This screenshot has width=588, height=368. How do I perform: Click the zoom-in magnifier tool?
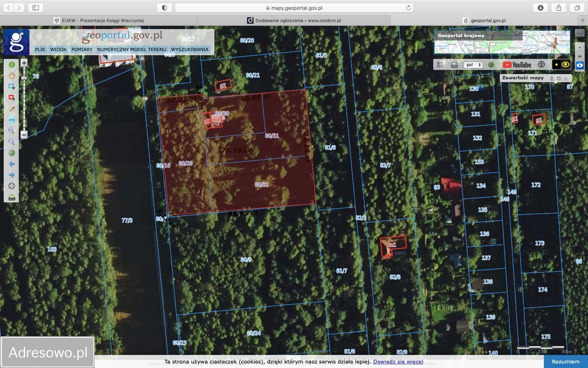(x=12, y=131)
